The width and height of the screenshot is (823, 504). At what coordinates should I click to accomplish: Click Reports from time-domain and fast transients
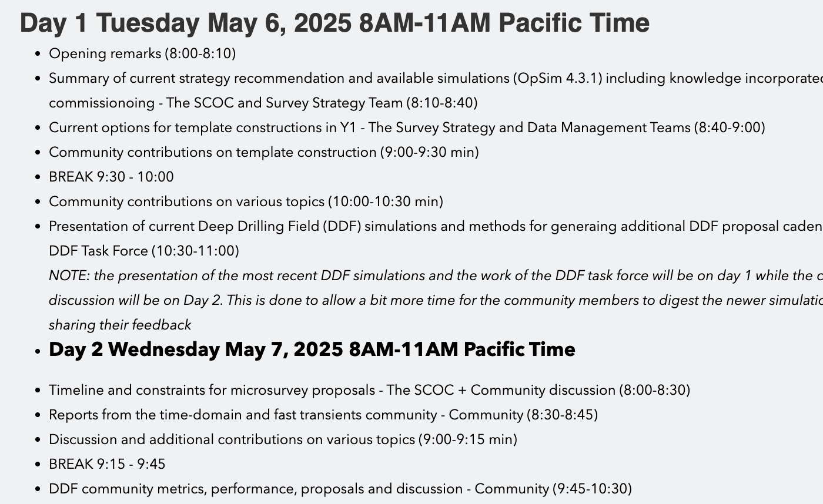coord(323,415)
